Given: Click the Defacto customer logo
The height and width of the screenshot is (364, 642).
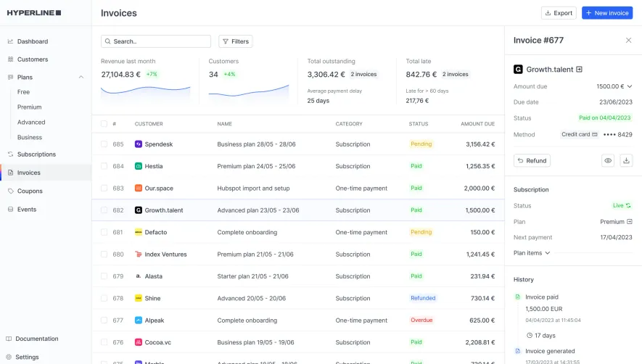Looking at the screenshot, I should [x=139, y=232].
